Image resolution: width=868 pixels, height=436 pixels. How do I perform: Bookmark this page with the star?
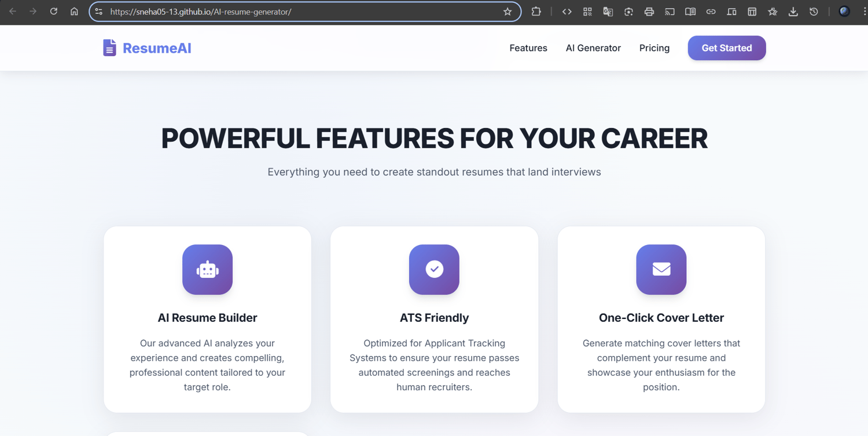point(507,12)
